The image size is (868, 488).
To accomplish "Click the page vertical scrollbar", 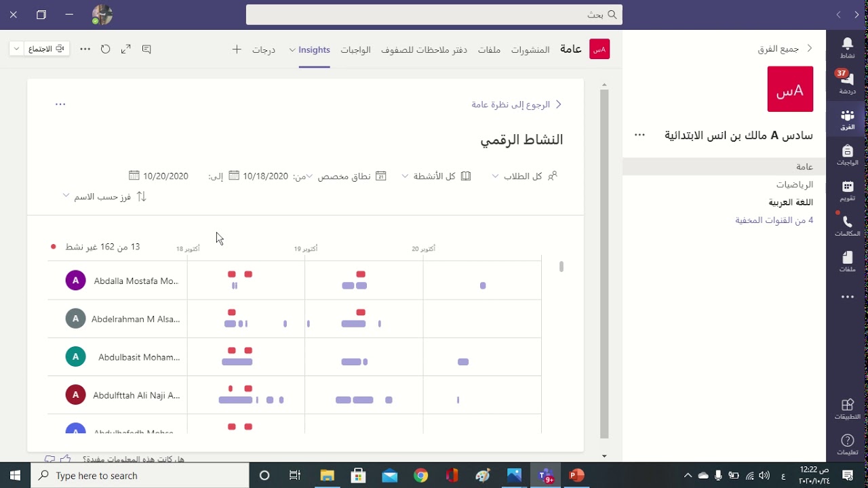I will (604, 264).
